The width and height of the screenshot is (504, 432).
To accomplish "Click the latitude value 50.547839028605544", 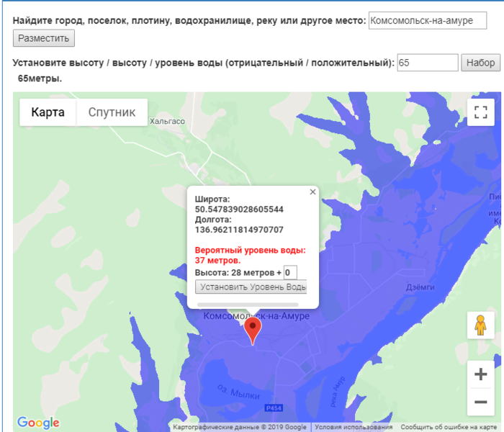I will (x=239, y=210).
